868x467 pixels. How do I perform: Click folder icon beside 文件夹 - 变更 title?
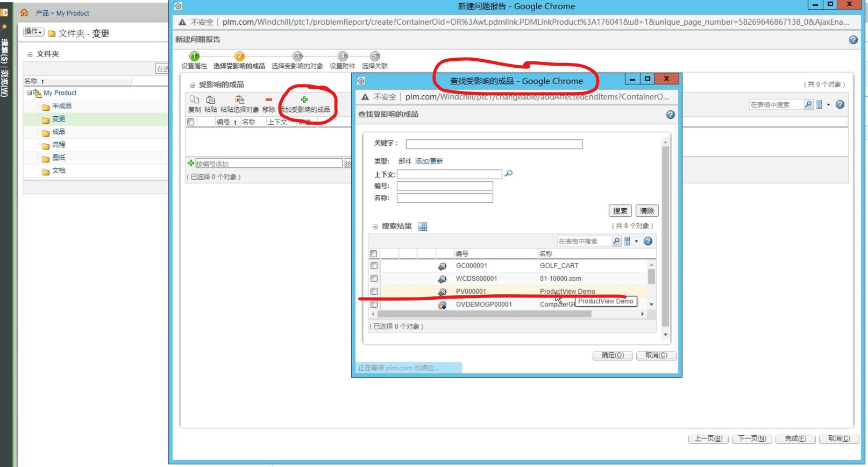tap(52, 33)
